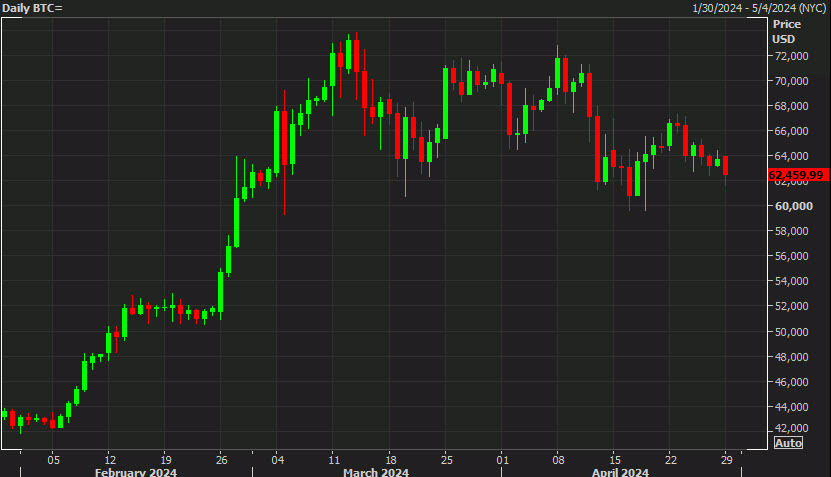
Task: Select the 44,000 price axis label
Action: [x=791, y=407]
